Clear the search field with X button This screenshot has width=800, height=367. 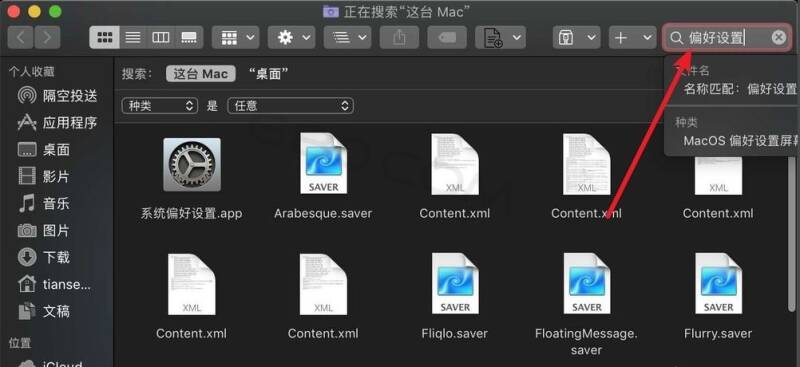click(779, 37)
